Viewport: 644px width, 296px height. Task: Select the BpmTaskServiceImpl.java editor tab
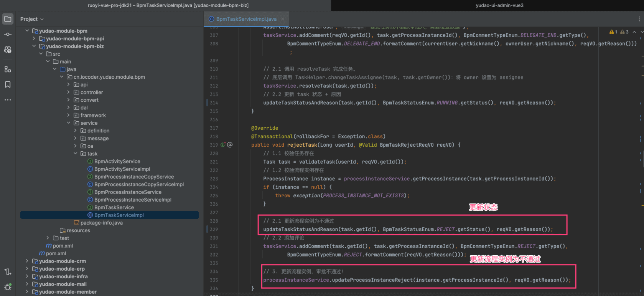tap(246, 19)
